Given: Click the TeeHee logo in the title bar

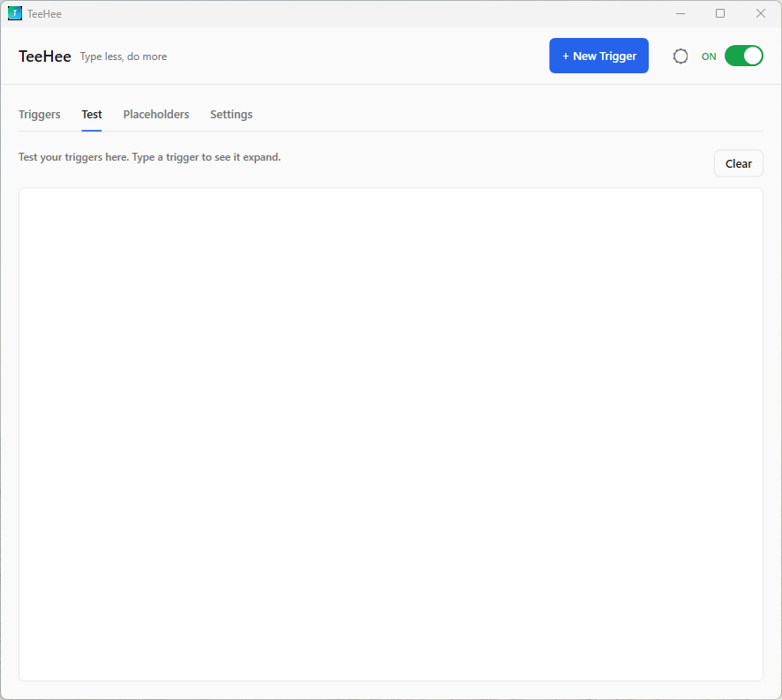Looking at the screenshot, I should point(13,13).
